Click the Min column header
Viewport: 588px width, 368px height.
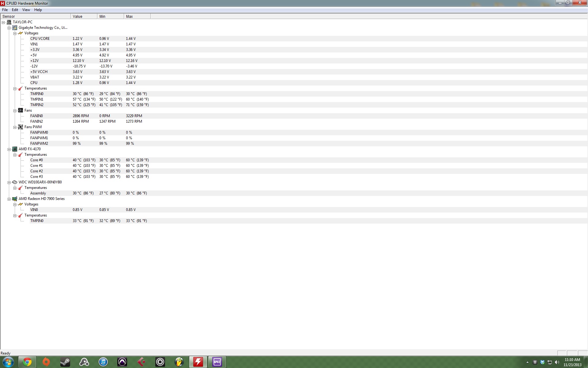tap(111, 16)
